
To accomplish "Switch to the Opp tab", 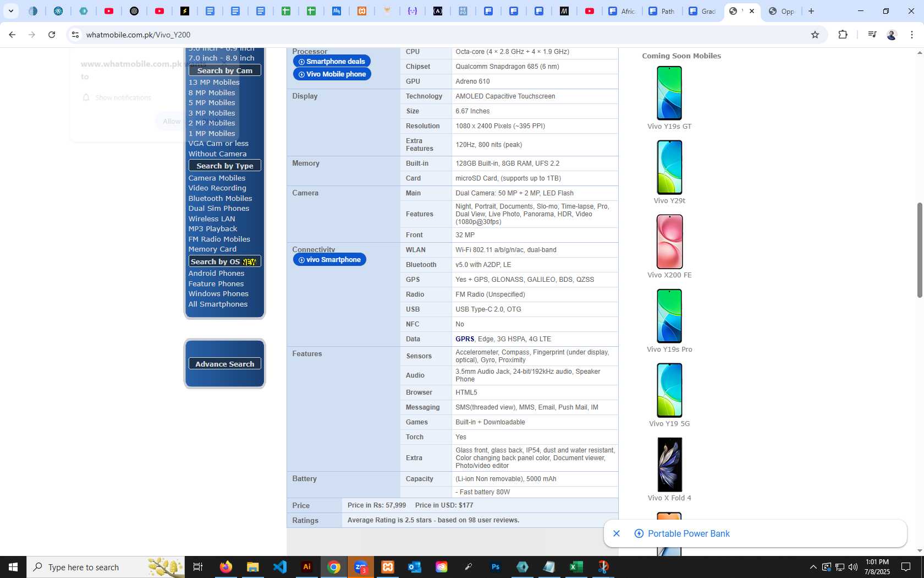I will tap(782, 11).
